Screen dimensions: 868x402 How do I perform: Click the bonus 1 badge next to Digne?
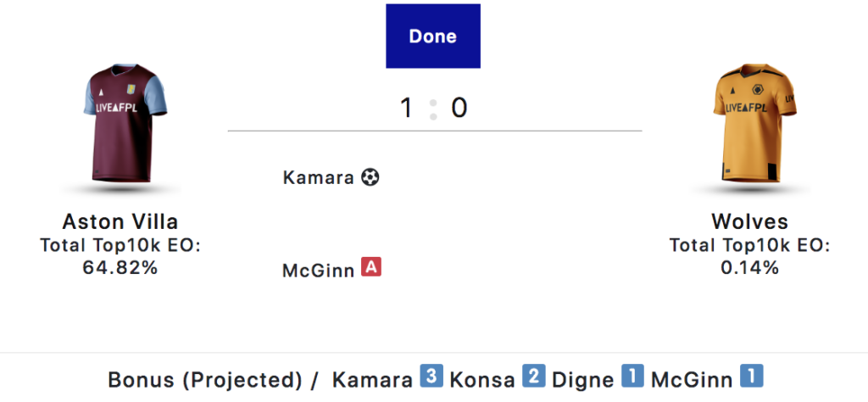632,377
